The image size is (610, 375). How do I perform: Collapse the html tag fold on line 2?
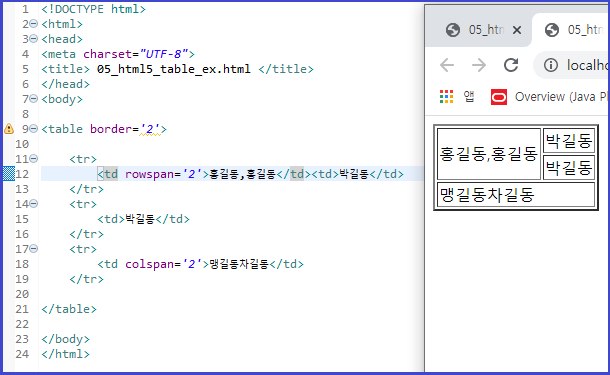click(x=34, y=24)
